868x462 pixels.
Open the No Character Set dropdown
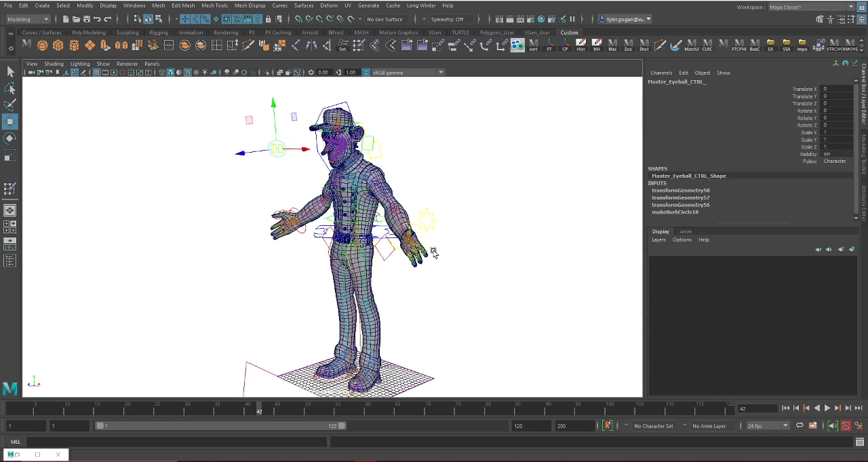pos(652,425)
